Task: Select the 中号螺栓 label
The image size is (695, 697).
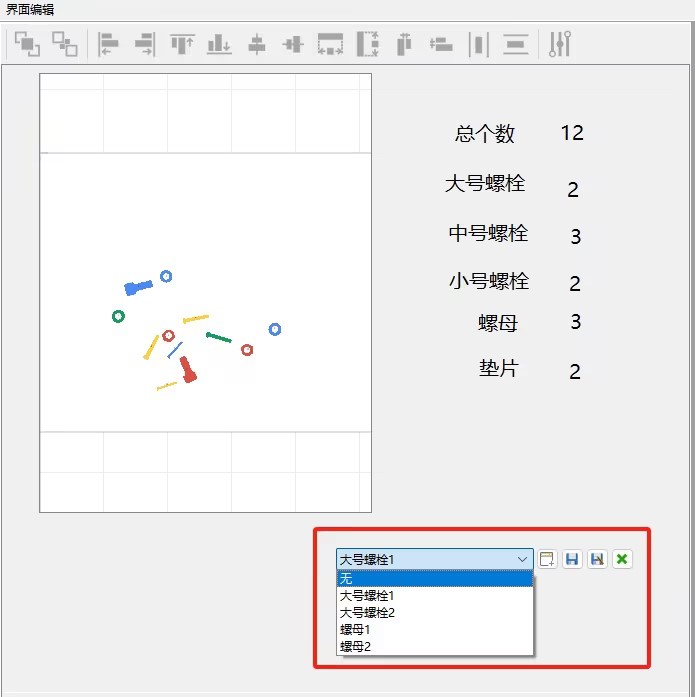Action: pyautogui.click(x=488, y=233)
